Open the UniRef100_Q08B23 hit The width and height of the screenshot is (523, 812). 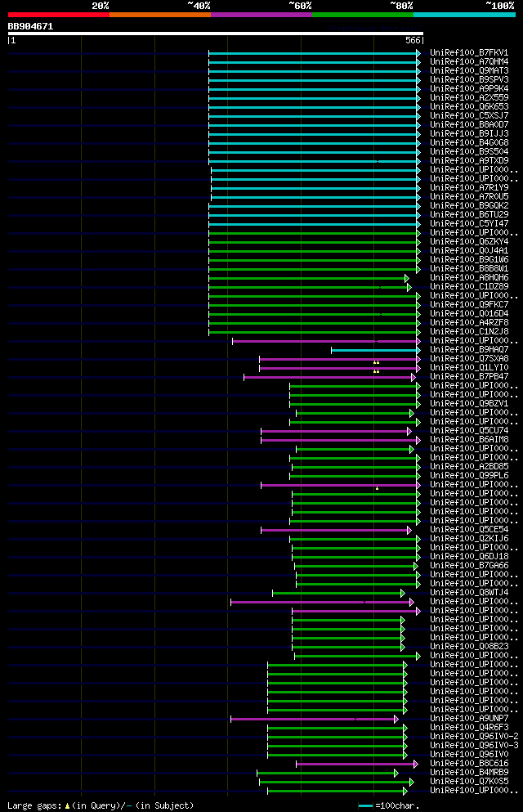pyautogui.click(x=469, y=646)
